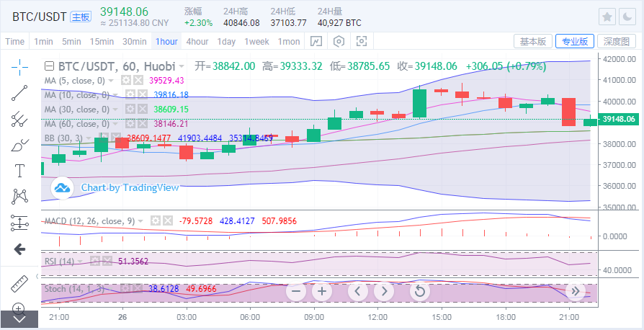Switch to 基本版 basic view
Image resolution: width=644 pixels, height=330 pixels.
point(532,42)
